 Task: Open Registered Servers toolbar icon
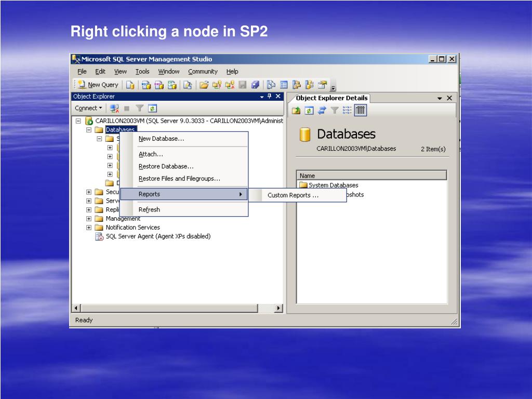[271, 85]
